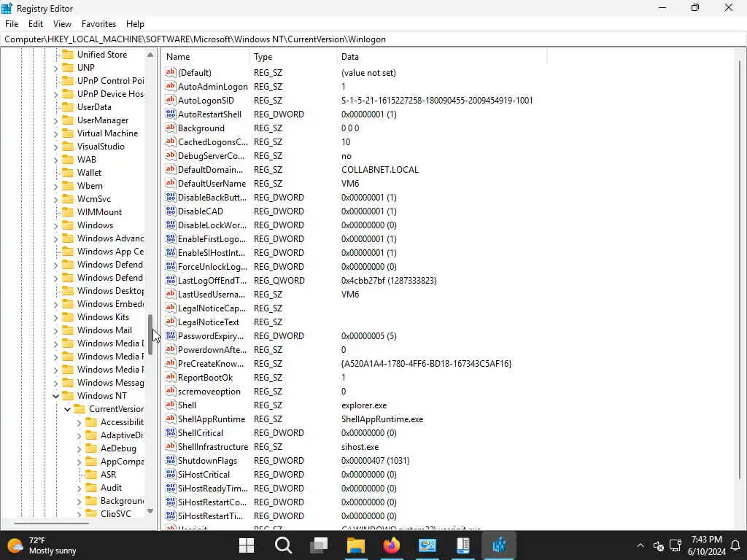The height and width of the screenshot is (560, 747).
Task: Select the LegalNoticeText value icon
Action: click(171, 322)
